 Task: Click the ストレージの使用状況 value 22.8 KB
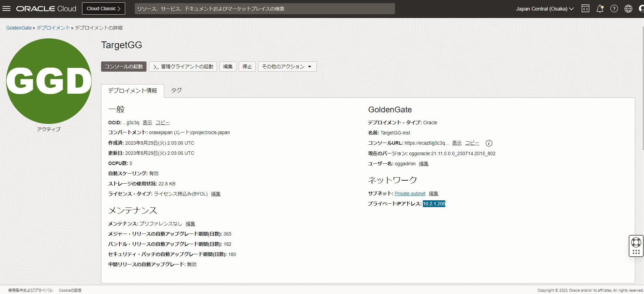[167, 184]
